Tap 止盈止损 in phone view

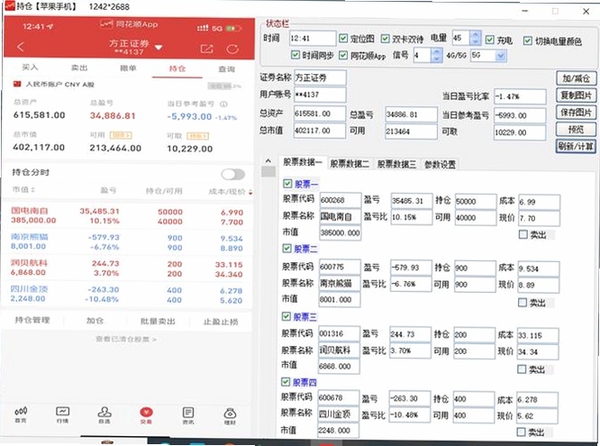click(220, 322)
